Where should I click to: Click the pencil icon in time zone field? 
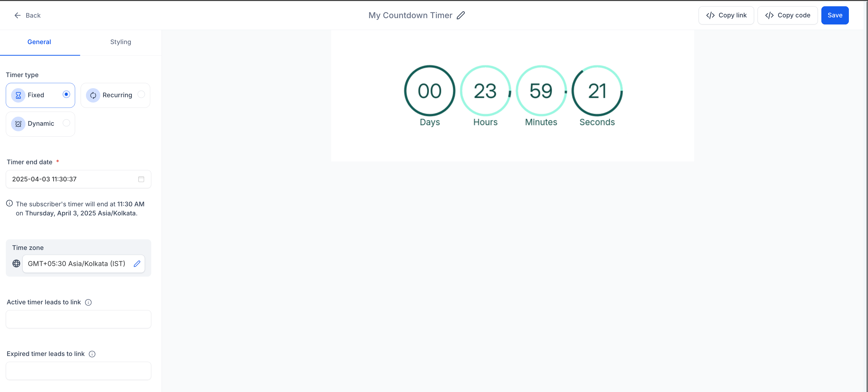tap(137, 264)
